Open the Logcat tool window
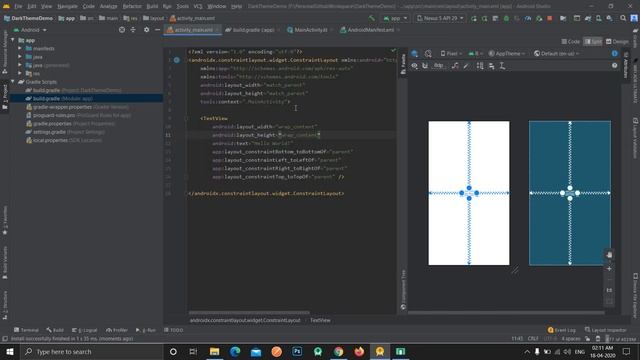The image size is (640, 360). (x=84, y=330)
